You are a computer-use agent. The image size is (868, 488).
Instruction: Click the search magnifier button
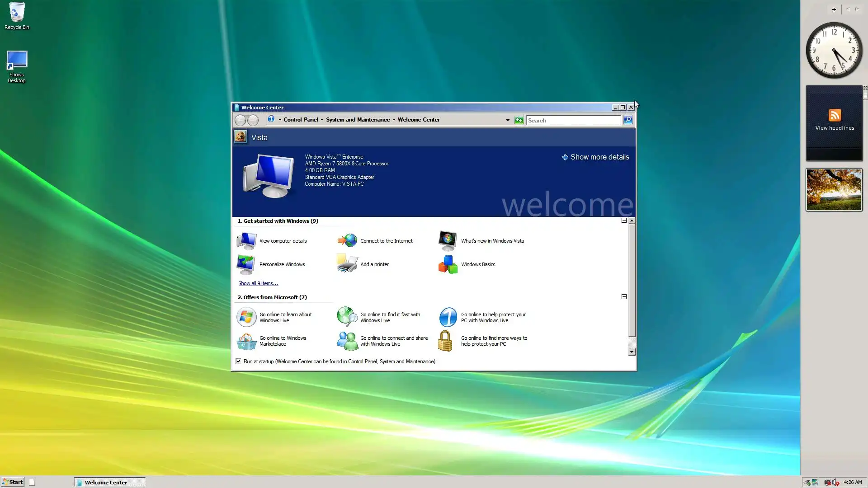coord(628,120)
